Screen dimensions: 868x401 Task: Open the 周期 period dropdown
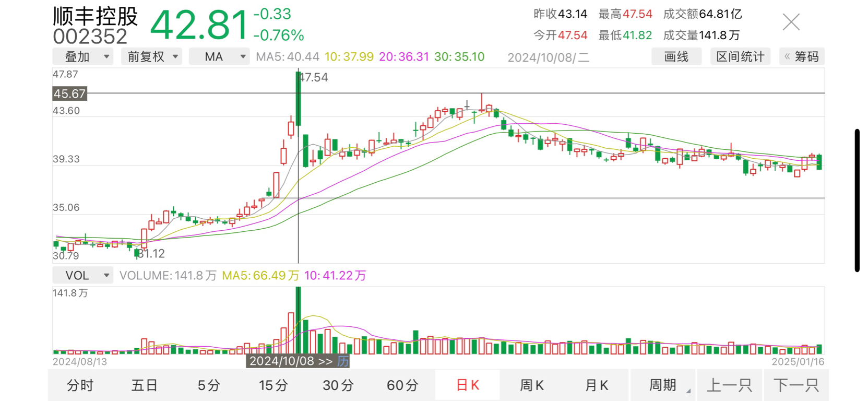tap(663, 385)
